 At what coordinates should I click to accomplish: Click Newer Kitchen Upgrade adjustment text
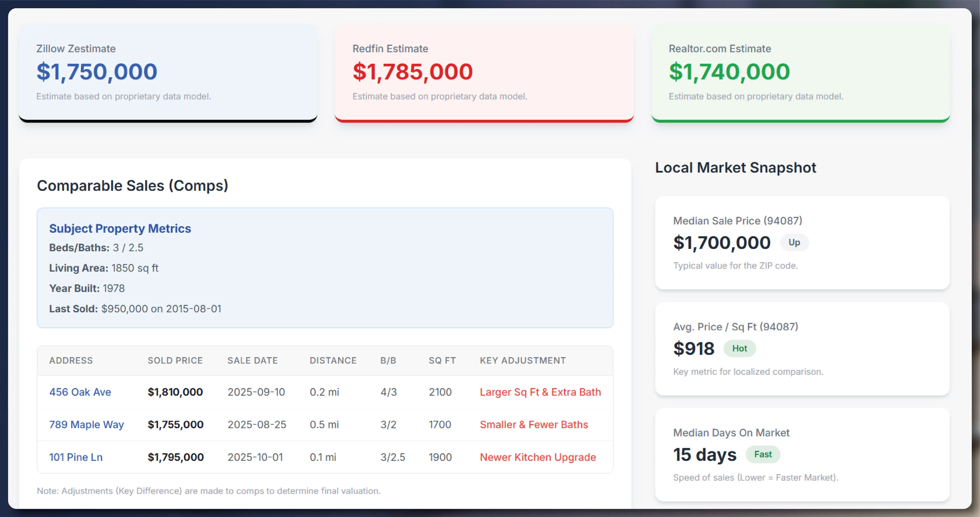tap(538, 457)
